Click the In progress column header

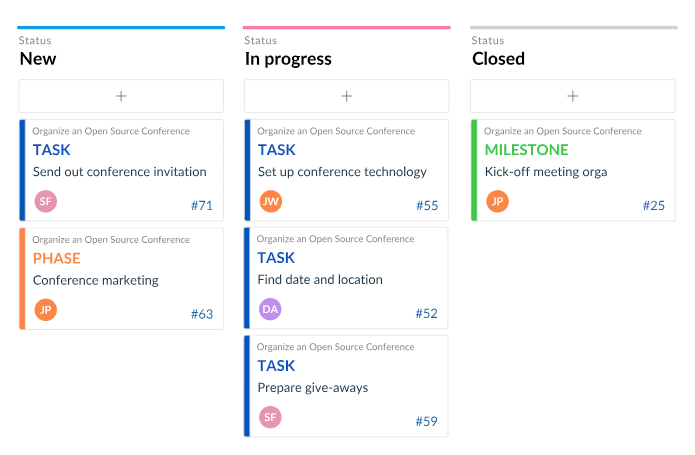(288, 59)
